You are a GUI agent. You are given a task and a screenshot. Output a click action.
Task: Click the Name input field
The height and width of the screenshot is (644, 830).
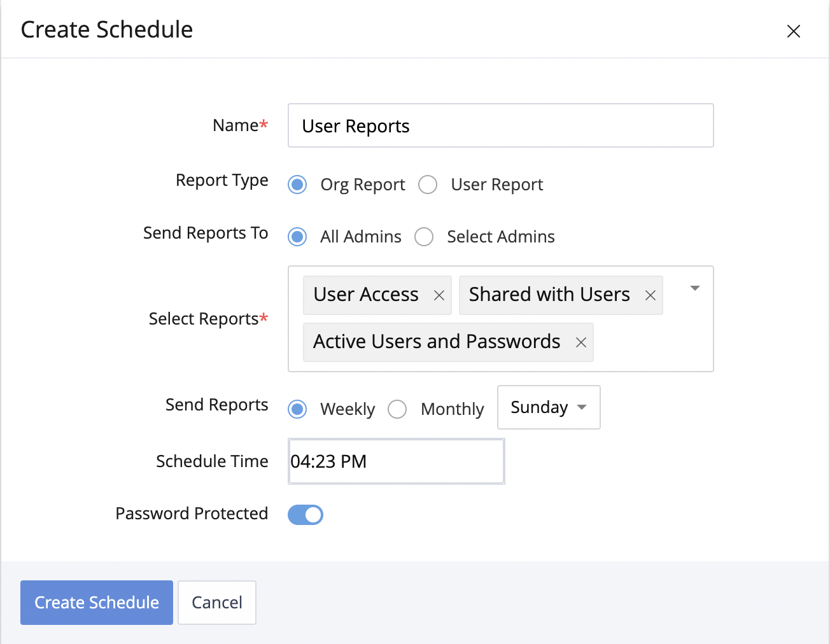500,126
